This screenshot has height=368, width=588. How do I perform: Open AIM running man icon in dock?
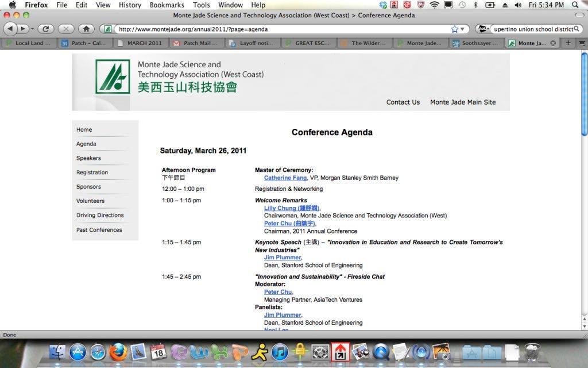pyautogui.click(x=260, y=352)
